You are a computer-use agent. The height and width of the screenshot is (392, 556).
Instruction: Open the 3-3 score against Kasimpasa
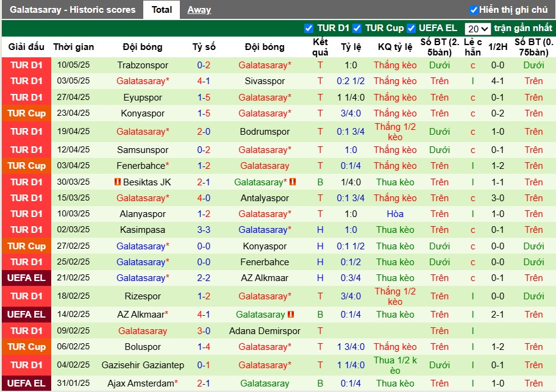click(x=204, y=230)
